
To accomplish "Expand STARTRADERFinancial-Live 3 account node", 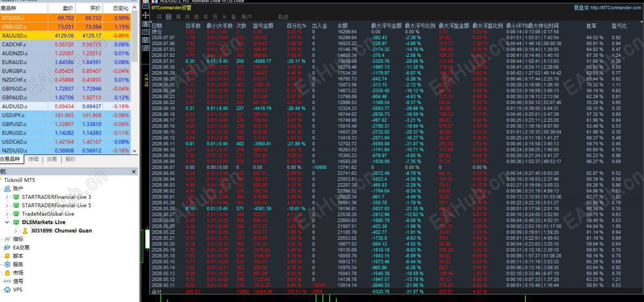I will coord(7,197).
